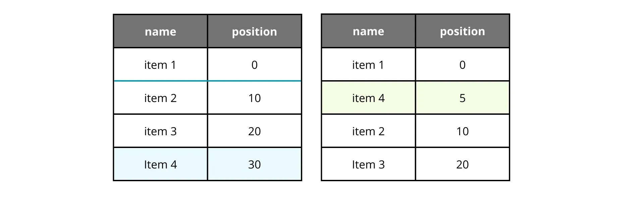Select item 1 in the left table

point(160,64)
